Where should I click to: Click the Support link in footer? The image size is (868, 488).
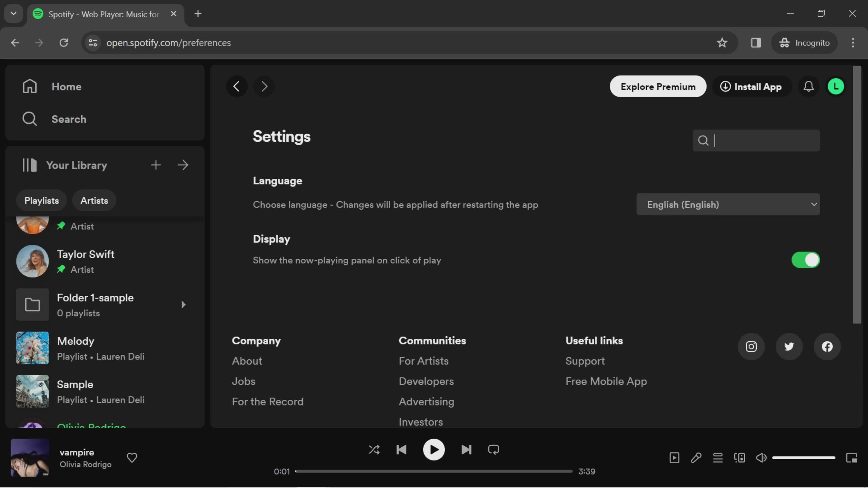click(585, 361)
